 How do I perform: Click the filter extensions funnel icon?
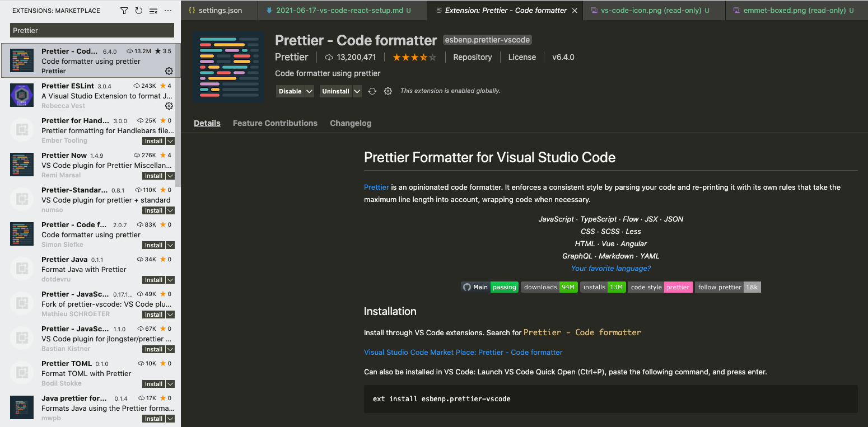(124, 11)
